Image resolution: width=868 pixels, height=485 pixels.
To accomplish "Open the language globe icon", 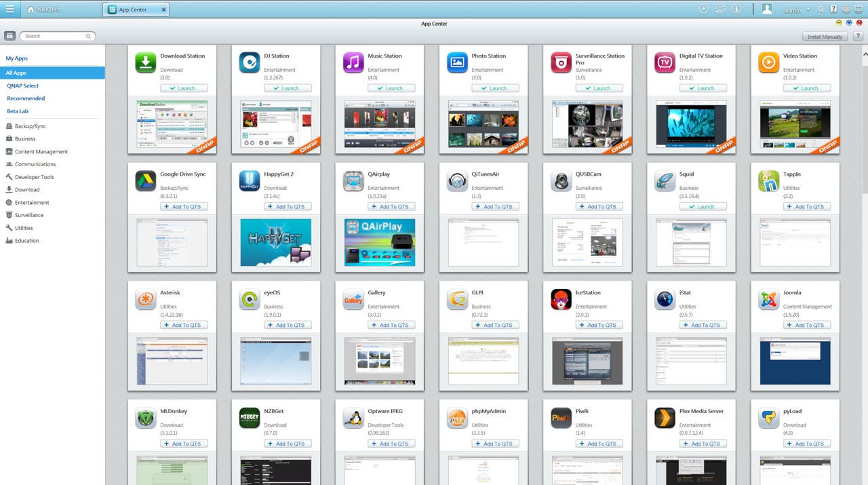I will [846, 9].
